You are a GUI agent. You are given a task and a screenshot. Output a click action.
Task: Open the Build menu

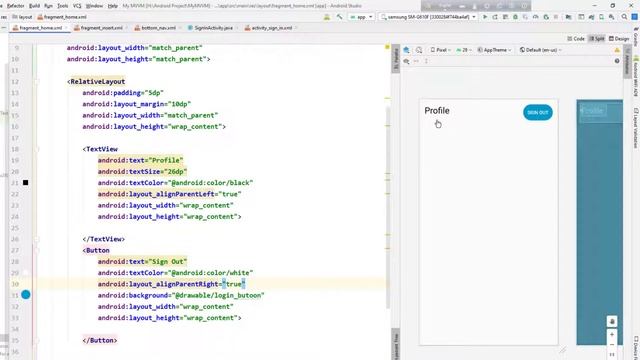[34, 6]
